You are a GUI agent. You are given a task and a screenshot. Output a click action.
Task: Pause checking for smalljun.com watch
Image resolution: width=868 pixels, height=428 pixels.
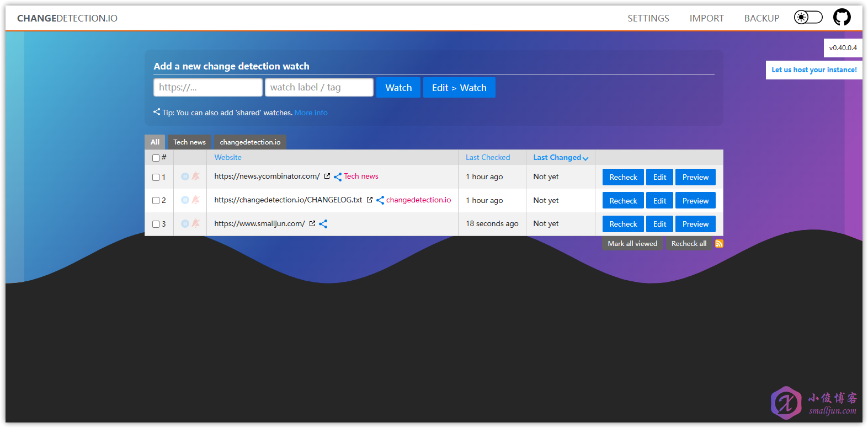click(x=185, y=223)
